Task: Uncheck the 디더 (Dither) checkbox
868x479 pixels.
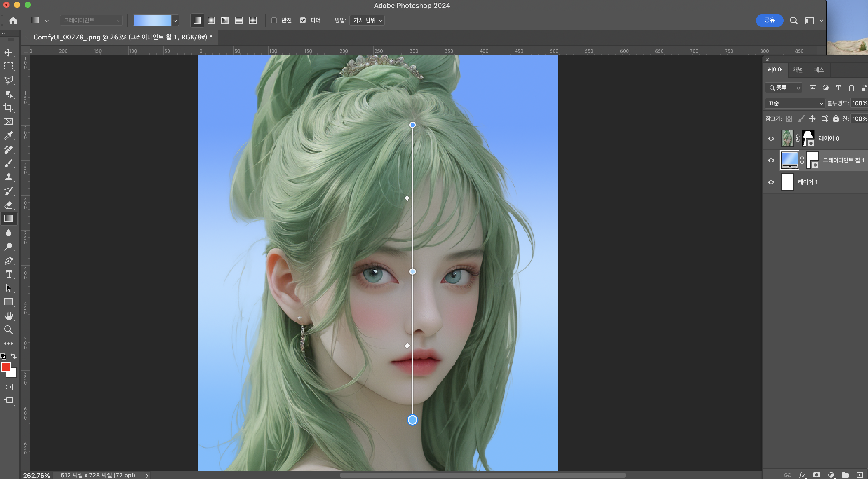Action: tap(302, 20)
